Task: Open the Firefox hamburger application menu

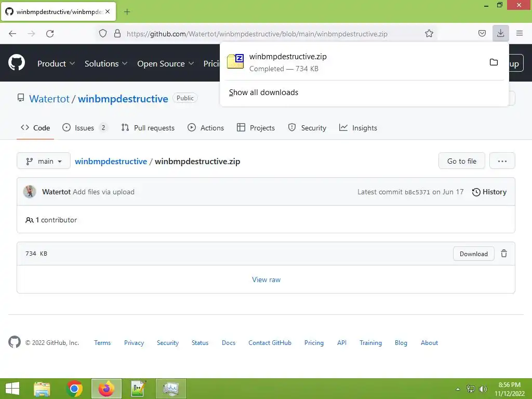Action: pos(520,33)
